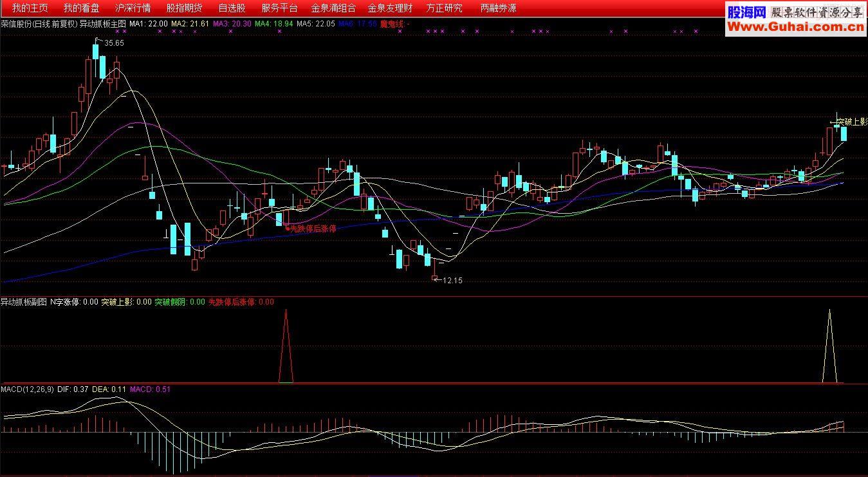
Task: Click the DIF: 0.37 value
Action: [x=73, y=389]
